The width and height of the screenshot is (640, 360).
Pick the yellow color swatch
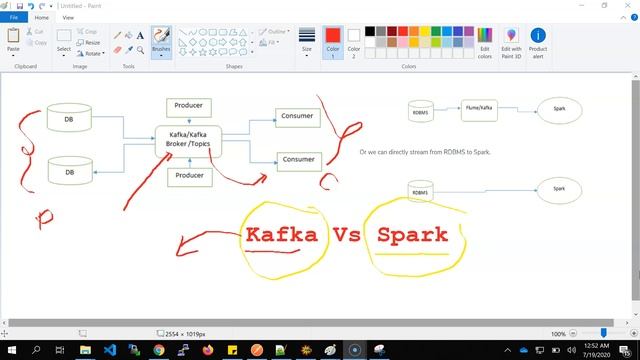click(x=425, y=31)
